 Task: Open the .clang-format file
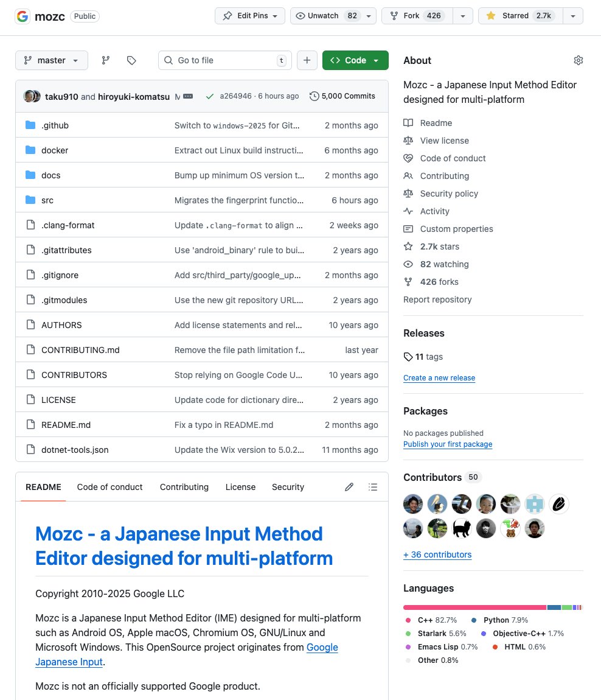click(x=68, y=225)
